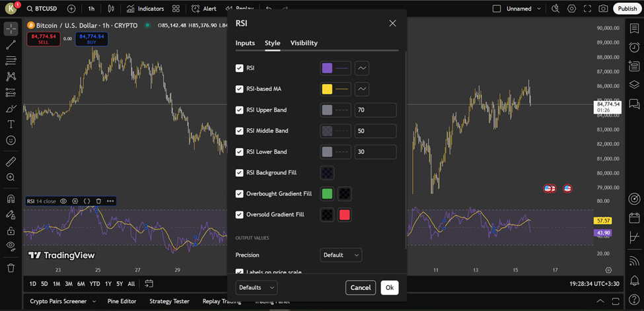This screenshot has height=311, width=644.
Task: Toggle stay in drawing mode
Action: [x=11, y=215]
